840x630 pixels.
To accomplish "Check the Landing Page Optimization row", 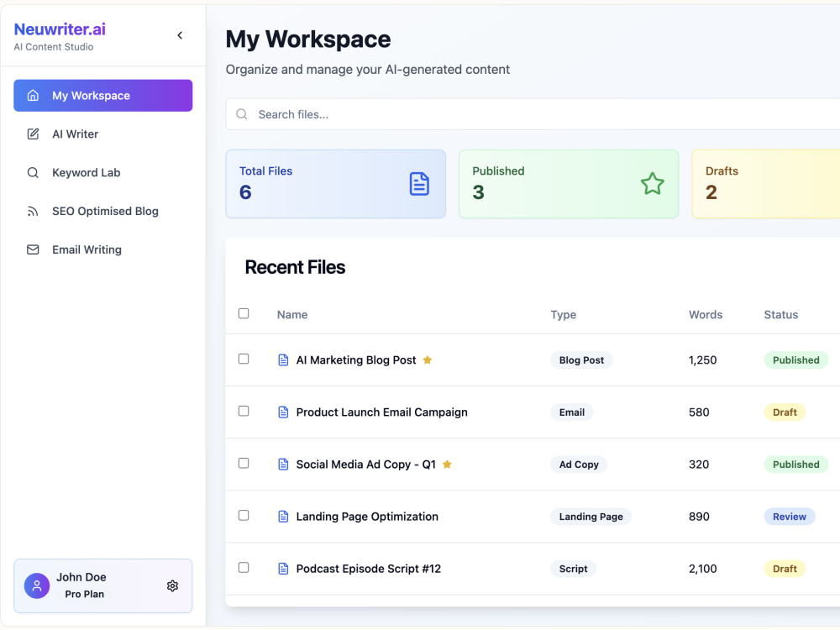I will tap(244, 516).
